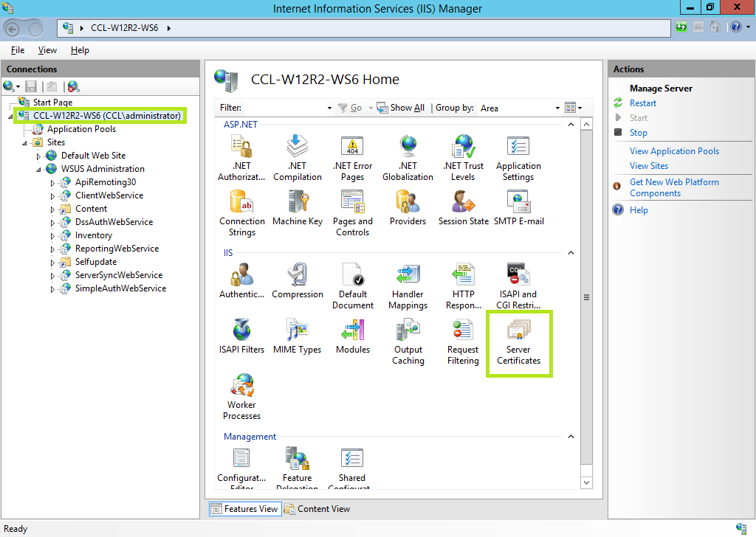Open Worker Processes feature
The height and width of the screenshot is (537, 756).
click(241, 397)
